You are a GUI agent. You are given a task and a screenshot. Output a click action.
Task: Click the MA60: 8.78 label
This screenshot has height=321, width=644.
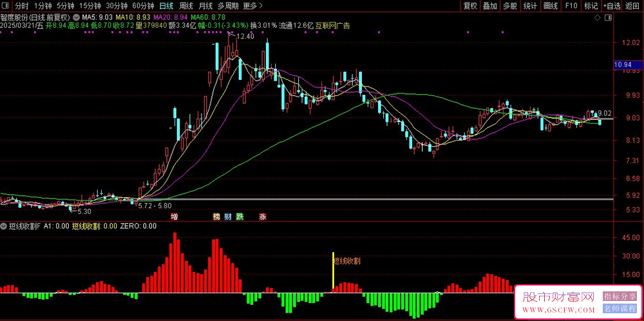coord(208,17)
